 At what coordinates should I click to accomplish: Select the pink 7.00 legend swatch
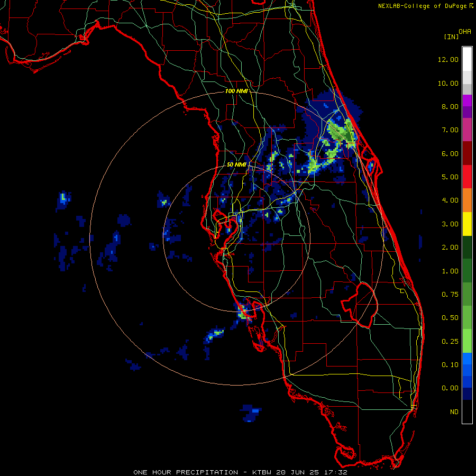tap(467, 130)
